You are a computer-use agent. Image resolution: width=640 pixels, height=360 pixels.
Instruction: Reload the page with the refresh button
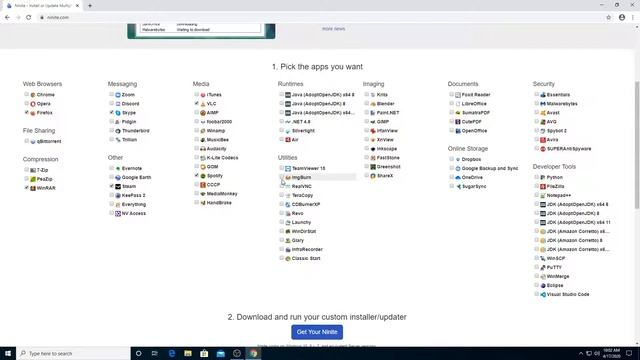(29, 17)
